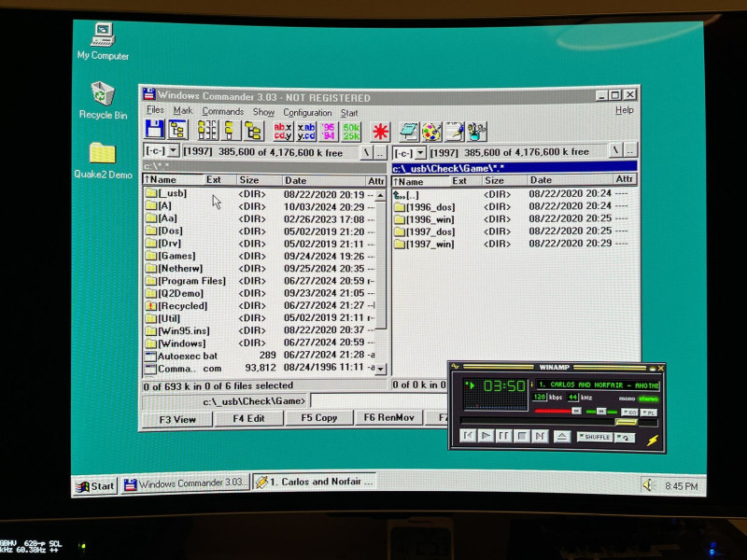
Task: Launch the pen-and-paper Write toolbar icon
Action: click(454, 132)
